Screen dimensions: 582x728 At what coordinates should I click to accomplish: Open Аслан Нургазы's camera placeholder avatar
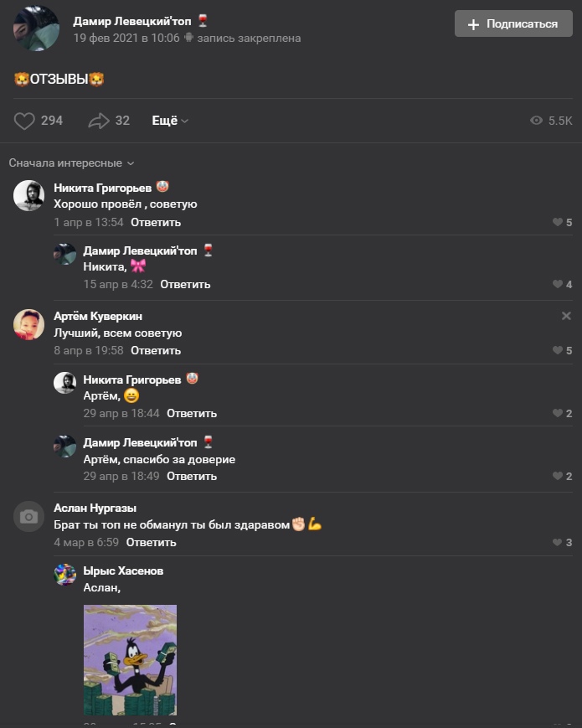pos(28,516)
